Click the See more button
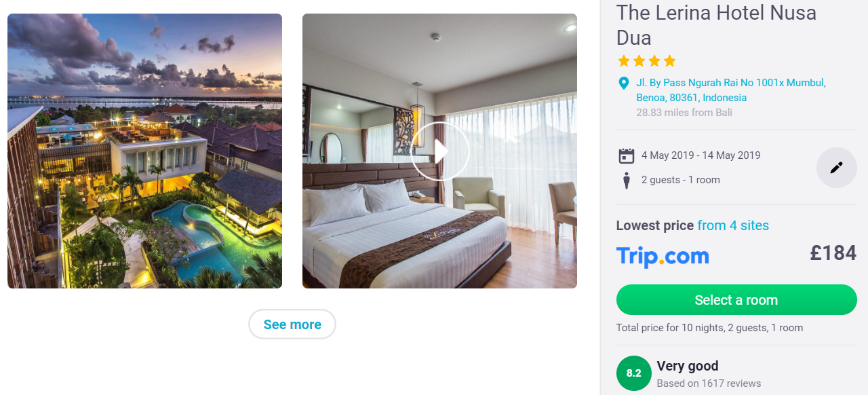Image resolution: width=868 pixels, height=395 pixels. 292,324
